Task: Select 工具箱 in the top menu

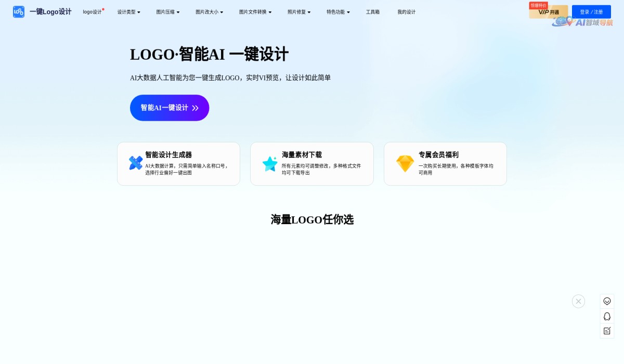Action: pos(373,12)
